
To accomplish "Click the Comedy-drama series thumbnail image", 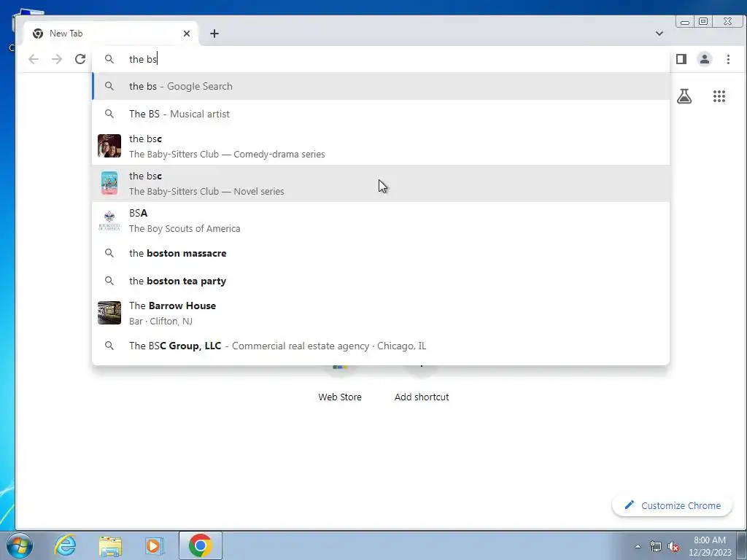I will point(109,146).
